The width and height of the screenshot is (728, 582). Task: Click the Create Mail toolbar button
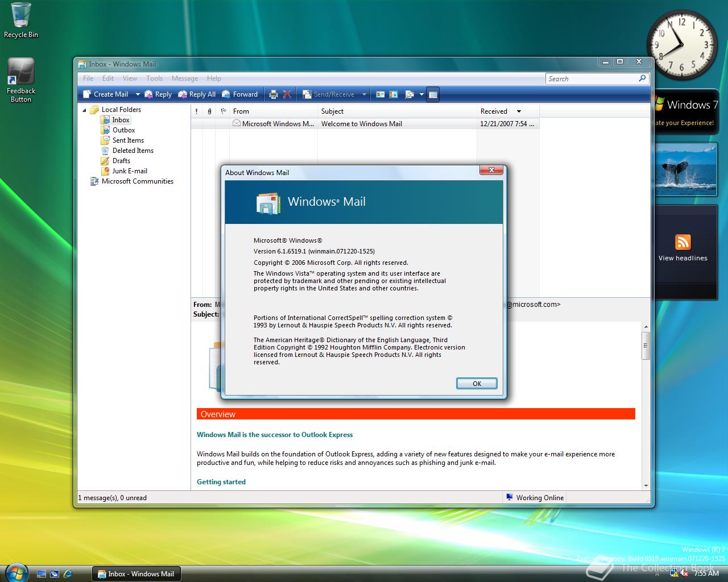pos(106,94)
